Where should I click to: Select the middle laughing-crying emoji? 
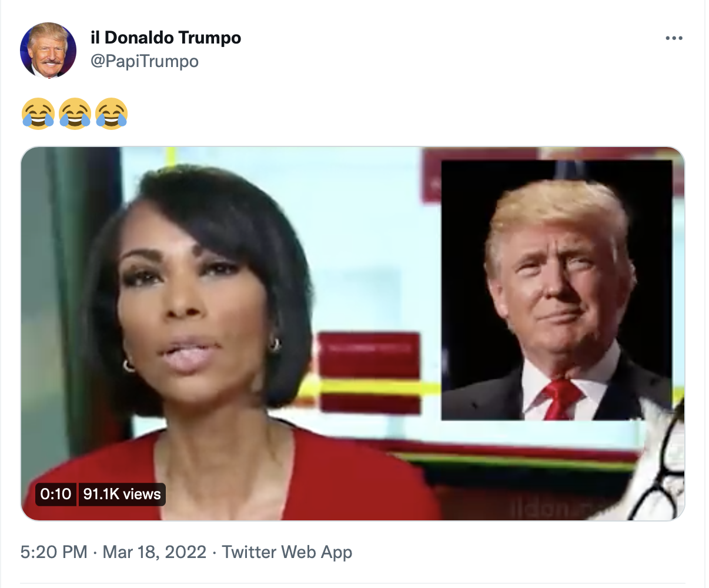[x=75, y=113]
